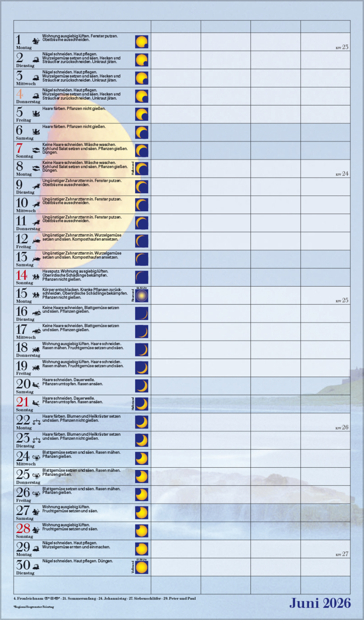Click the Pisces fish icon on June 7
364x620 pixels.
coord(36,150)
